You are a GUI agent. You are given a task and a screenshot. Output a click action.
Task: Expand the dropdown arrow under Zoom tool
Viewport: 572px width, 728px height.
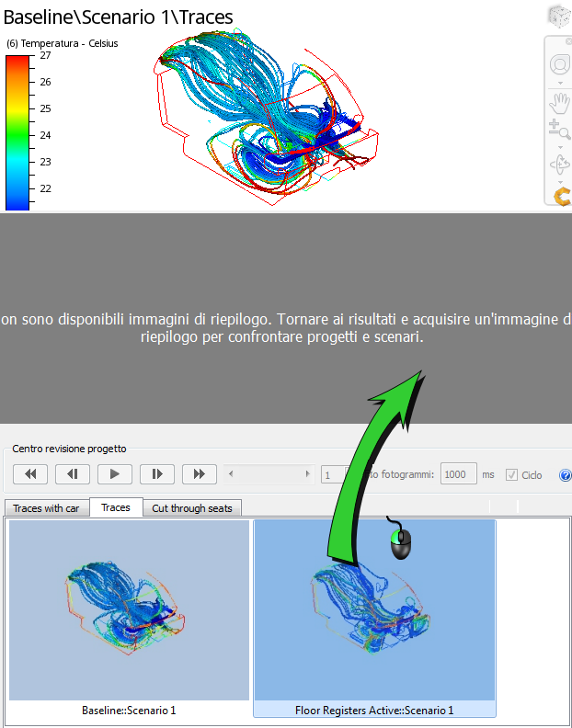point(560,148)
